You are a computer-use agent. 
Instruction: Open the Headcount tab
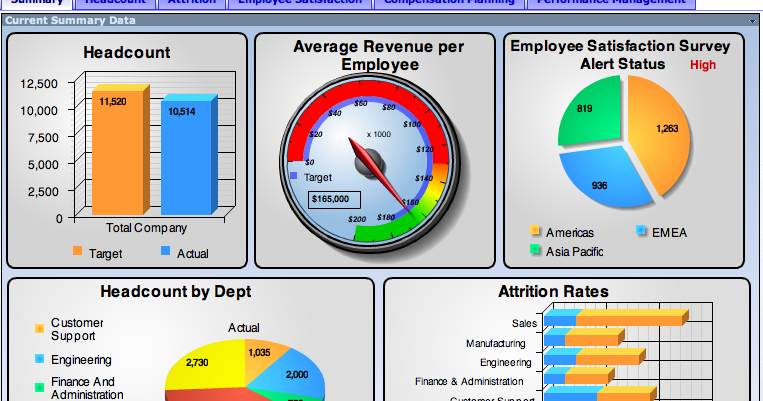[115, 4]
